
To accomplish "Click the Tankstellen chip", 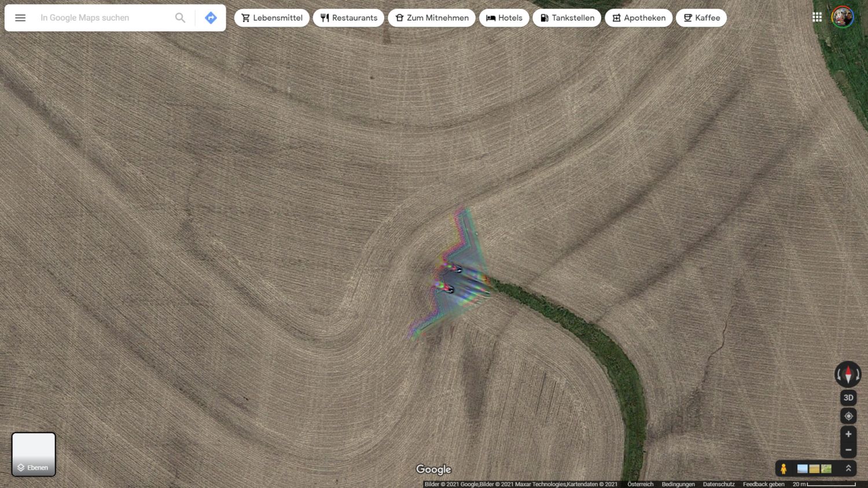I will point(567,18).
